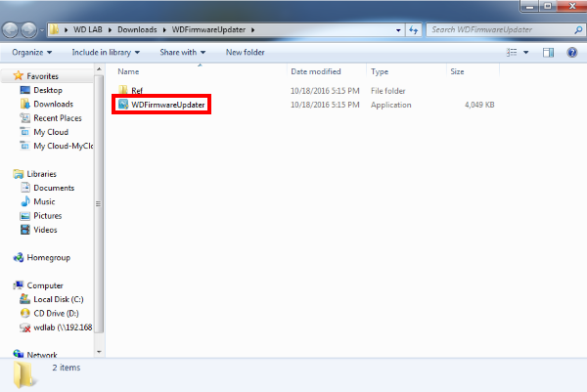Screen dimensions: 587x392
Task: Select Downloads in the address path
Action: [x=137, y=29]
